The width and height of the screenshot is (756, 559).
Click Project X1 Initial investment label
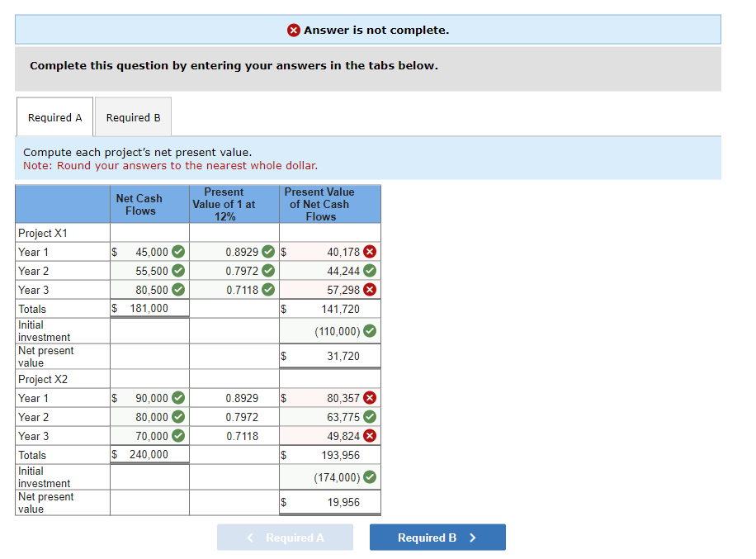pyautogui.click(x=44, y=331)
